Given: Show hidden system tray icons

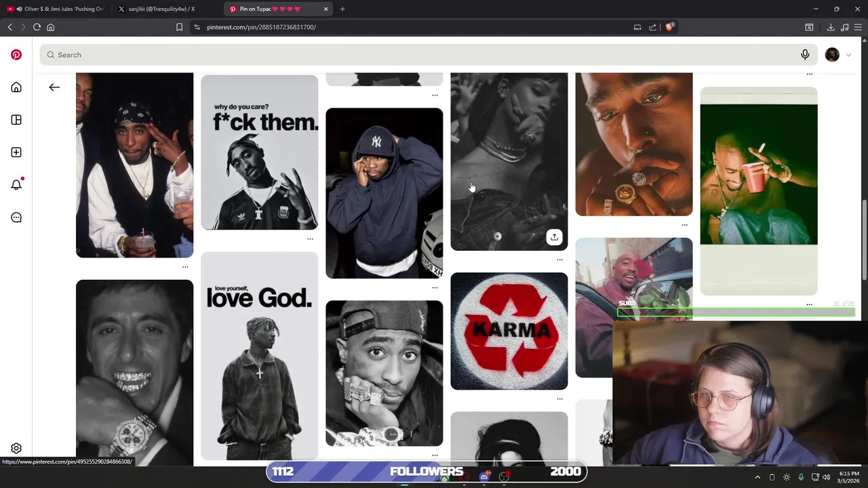Looking at the screenshot, I should pyautogui.click(x=757, y=477).
